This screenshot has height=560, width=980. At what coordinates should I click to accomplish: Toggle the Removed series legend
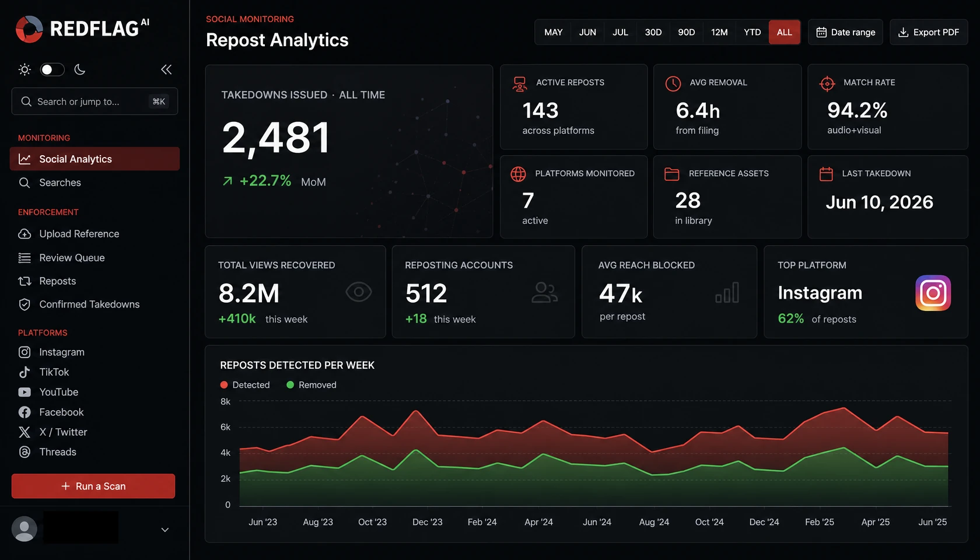[311, 385]
